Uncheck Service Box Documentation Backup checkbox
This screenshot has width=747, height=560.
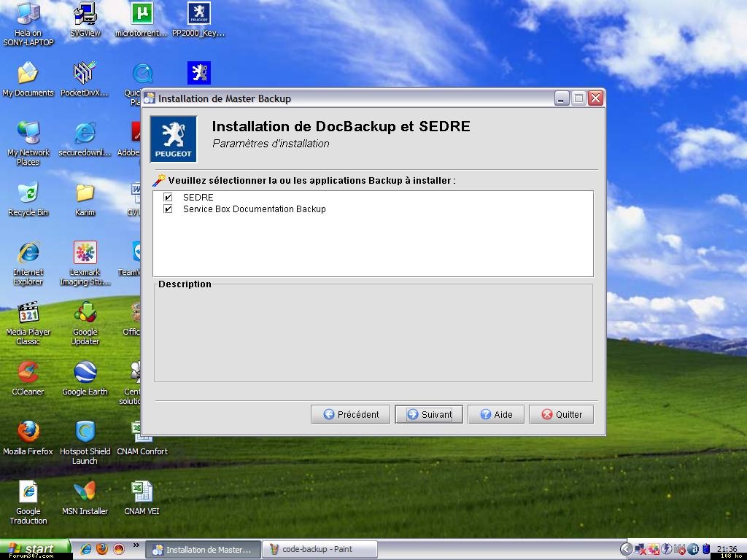pos(168,209)
